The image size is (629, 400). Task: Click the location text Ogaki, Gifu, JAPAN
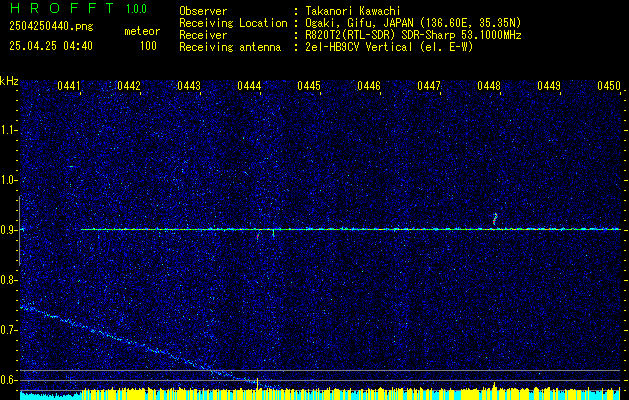pos(357,23)
